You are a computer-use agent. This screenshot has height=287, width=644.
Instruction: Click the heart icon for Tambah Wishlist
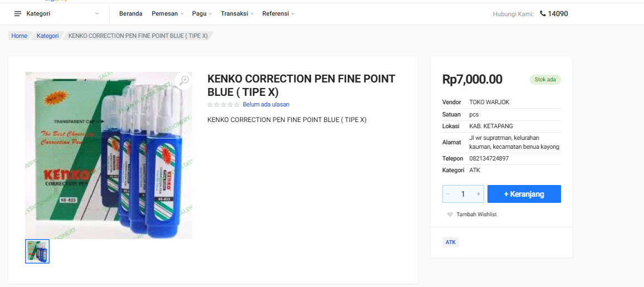450,215
